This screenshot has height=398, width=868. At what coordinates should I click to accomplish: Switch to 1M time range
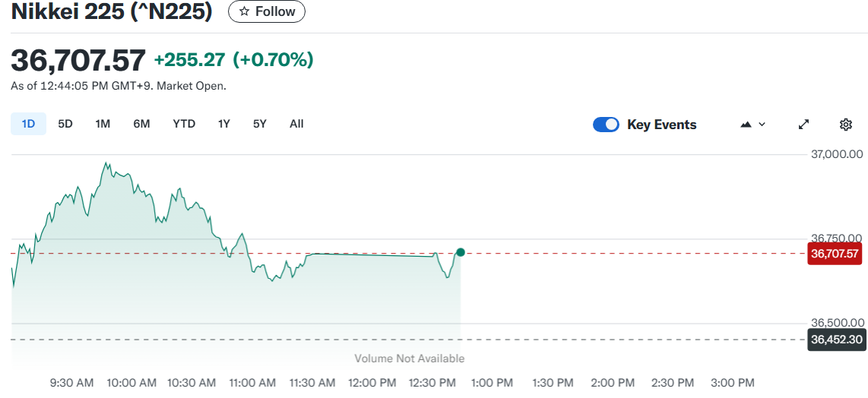tap(103, 124)
